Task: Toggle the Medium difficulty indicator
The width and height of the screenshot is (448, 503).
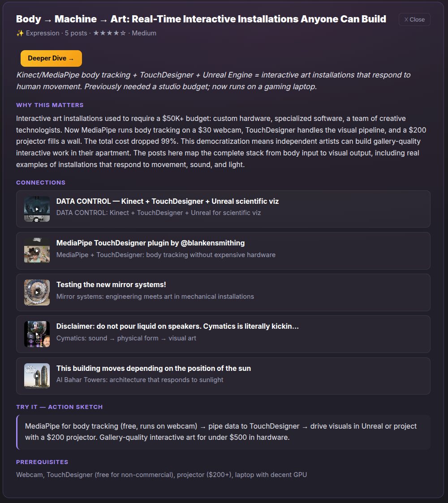Action: [144, 33]
